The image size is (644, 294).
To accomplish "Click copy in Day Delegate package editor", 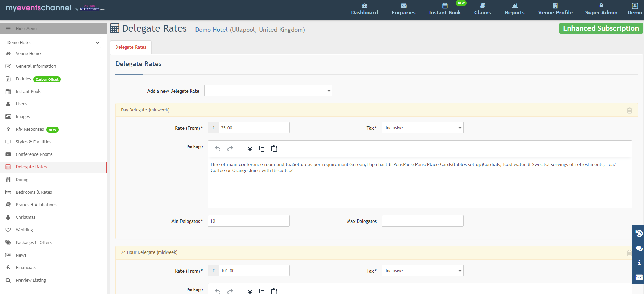I will [262, 149].
